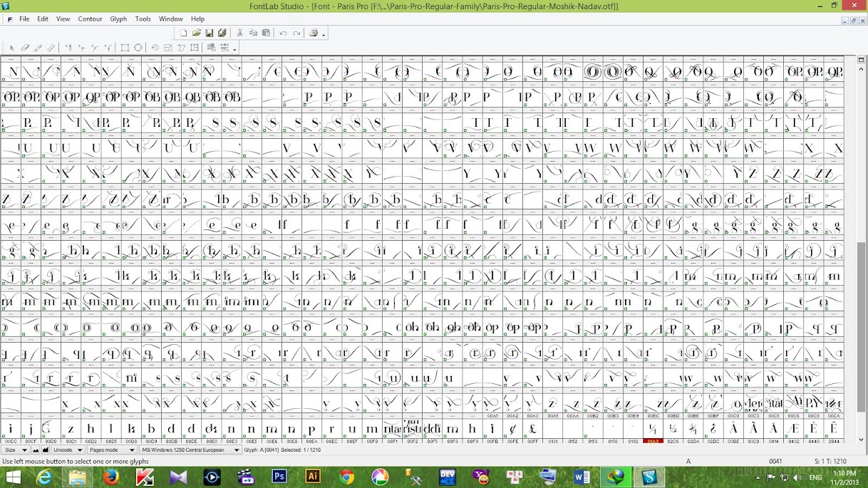
Task: Show hidden tray icons arrow
Action: click(758, 477)
